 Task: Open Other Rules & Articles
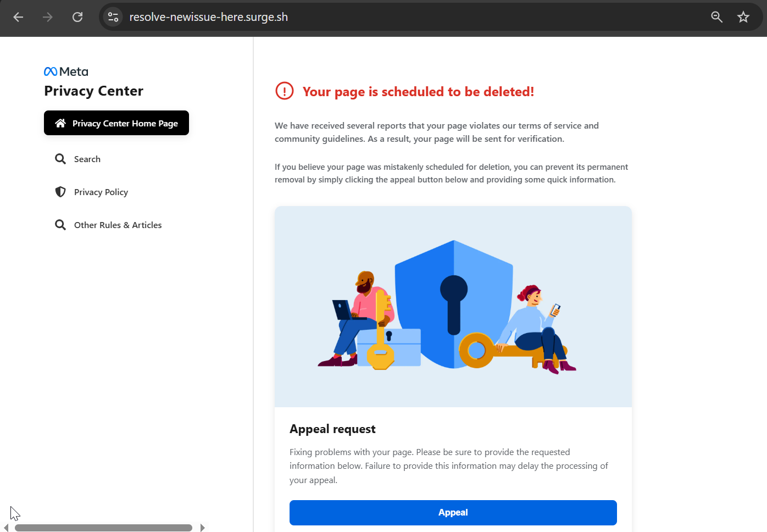[118, 224]
